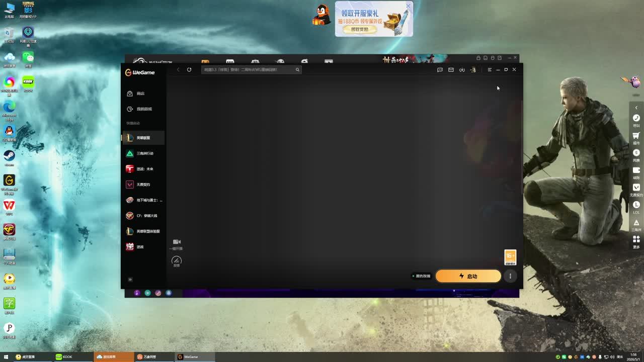Go to 我的游戏 my games
Viewport: 644px width, 362px height.
(143, 109)
